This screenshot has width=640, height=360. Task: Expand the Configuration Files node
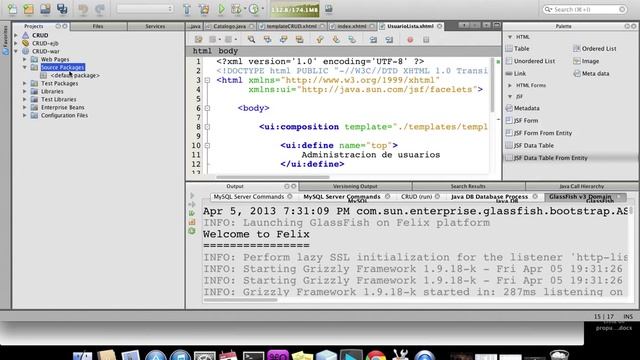pos(24,116)
